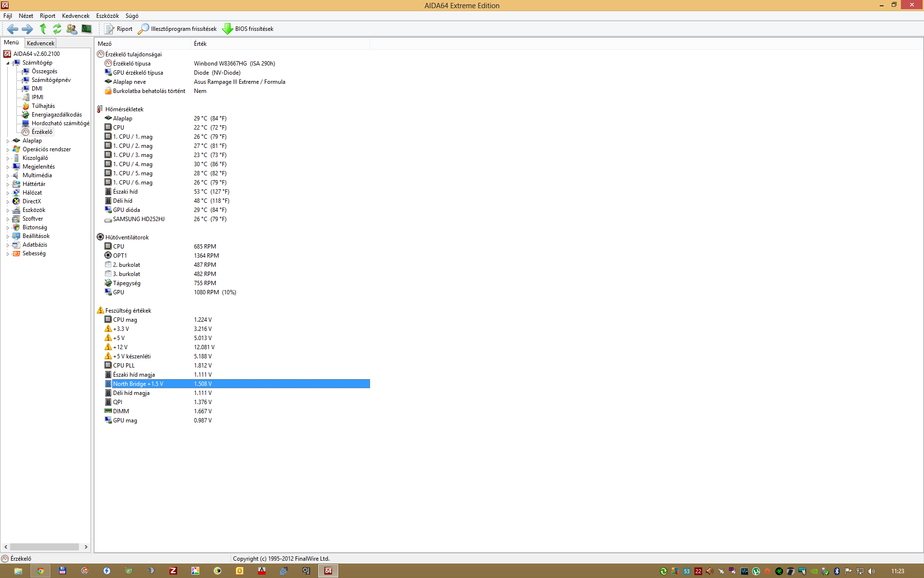Image resolution: width=924 pixels, height=578 pixels.
Task: Open the Fájl menu
Action: 8,16
